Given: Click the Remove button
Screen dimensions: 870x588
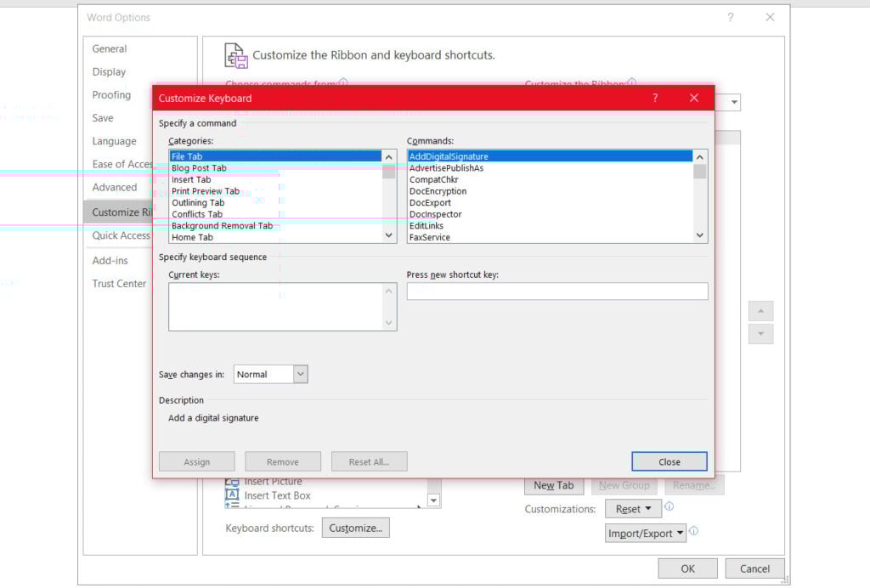Looking at the screenshot, I should [283, 461].
